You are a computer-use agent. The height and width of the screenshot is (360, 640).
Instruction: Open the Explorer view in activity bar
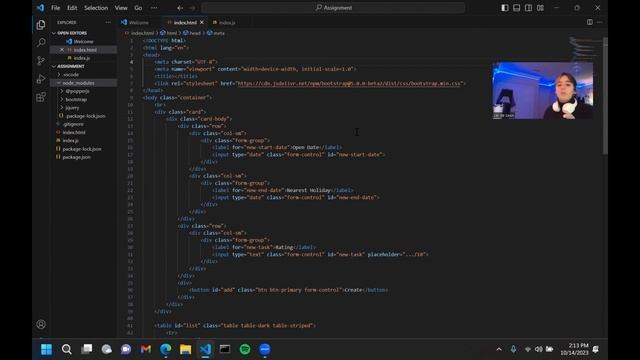(x=41, y=25)
